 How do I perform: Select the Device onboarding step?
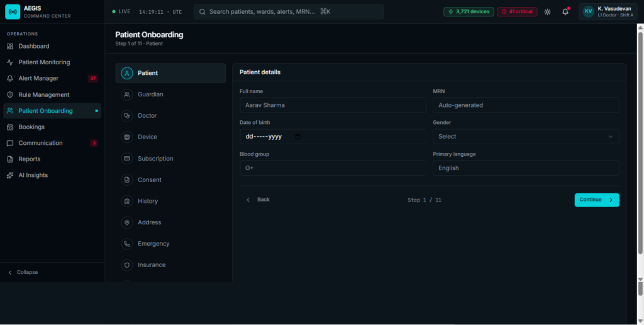pyautogui.click(x=170, y=137)
